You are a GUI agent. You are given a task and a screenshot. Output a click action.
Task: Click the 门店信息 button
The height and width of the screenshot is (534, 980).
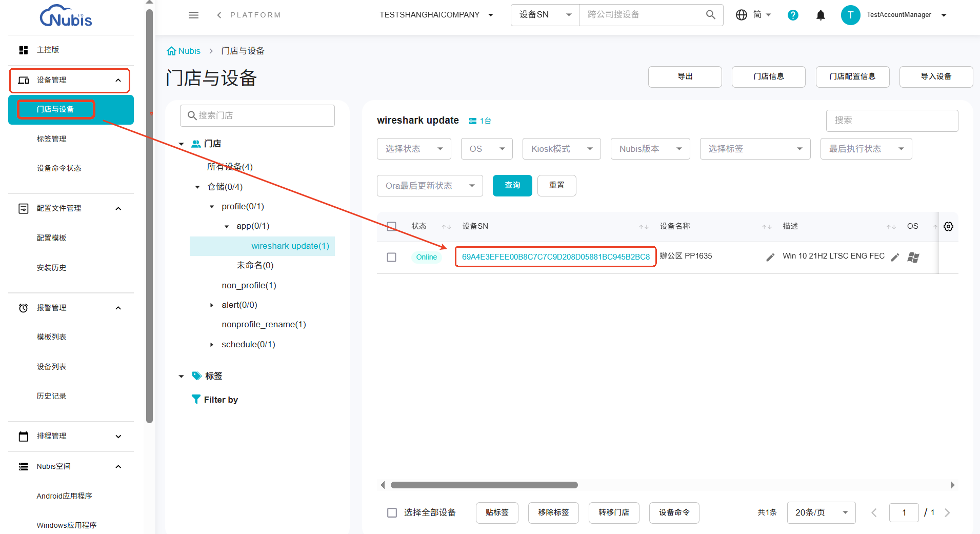point(769,76)
